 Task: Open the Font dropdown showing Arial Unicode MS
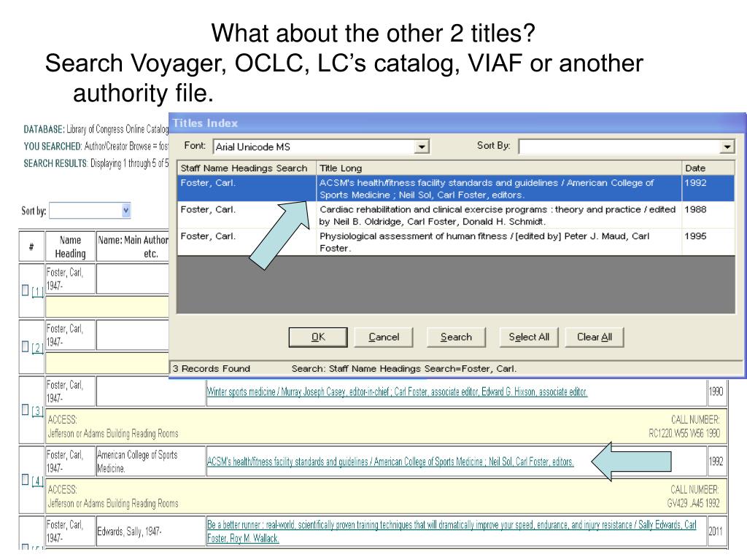point(421,147)
